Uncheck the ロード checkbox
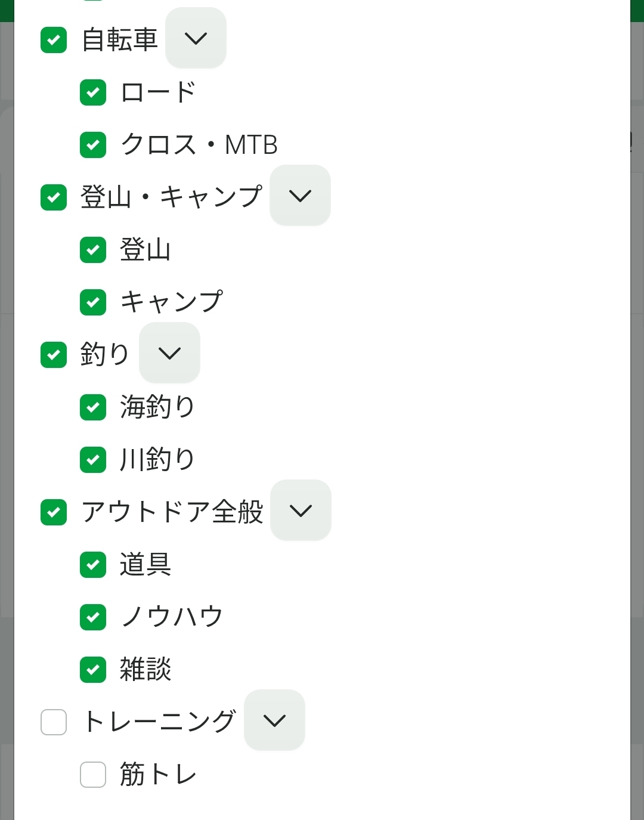Viewport: 644px width, 820px height. tap(93, 92)
